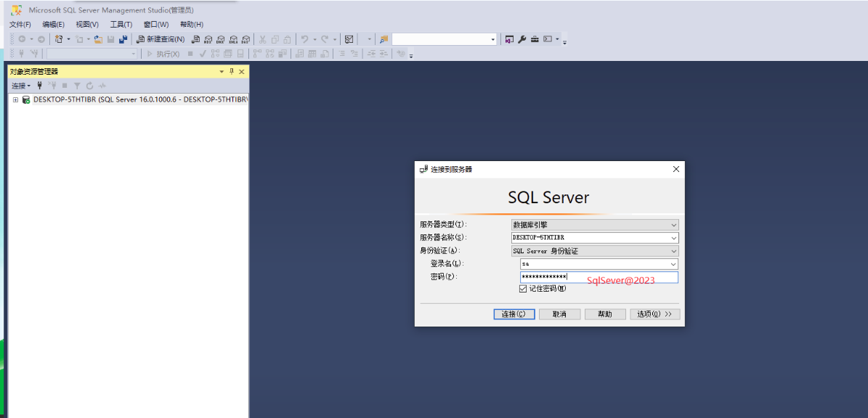Click the copy icon in toolbar
This screenshot has height=418, width=868.
click(x=275, y=39)
